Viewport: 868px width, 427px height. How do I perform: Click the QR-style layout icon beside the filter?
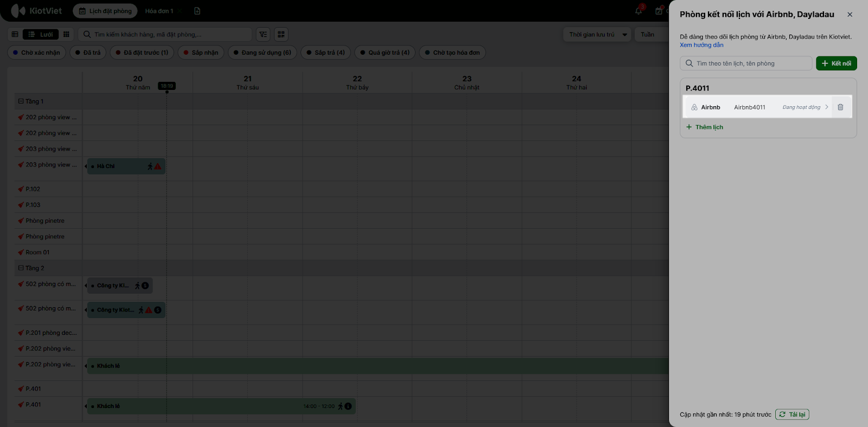click(x=281, y=34)
